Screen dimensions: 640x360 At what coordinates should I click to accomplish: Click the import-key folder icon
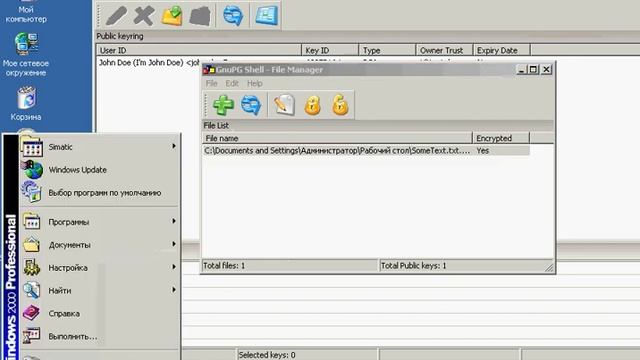tap(172, 16)
